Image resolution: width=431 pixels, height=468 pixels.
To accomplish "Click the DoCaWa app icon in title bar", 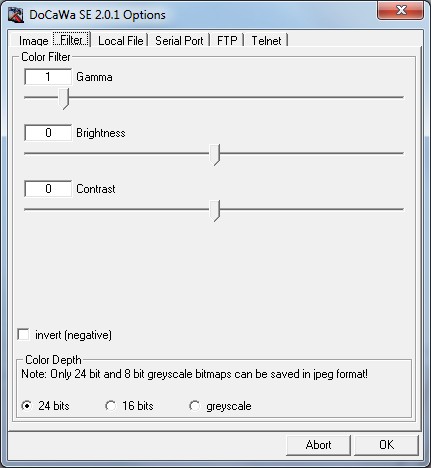I will click(x=15, y=15).
